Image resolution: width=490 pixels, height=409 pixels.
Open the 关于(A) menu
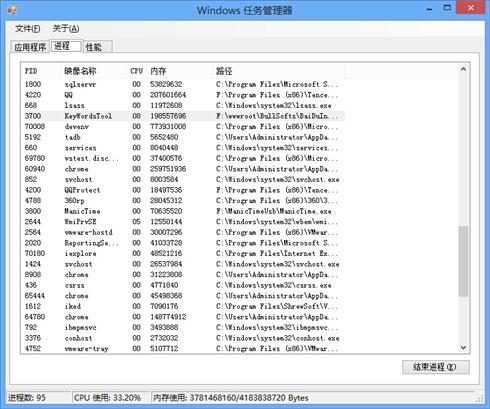(66, 29)
